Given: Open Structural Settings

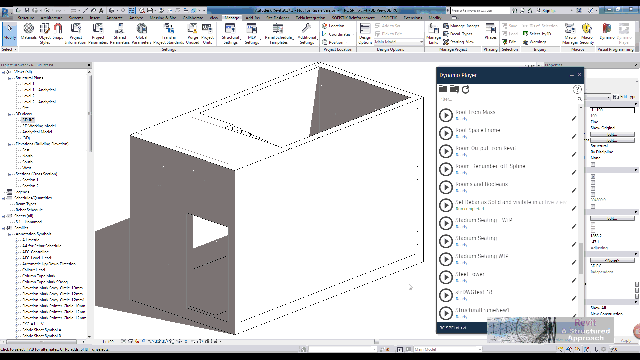Looking at the screenshot, I should point(230,33).
